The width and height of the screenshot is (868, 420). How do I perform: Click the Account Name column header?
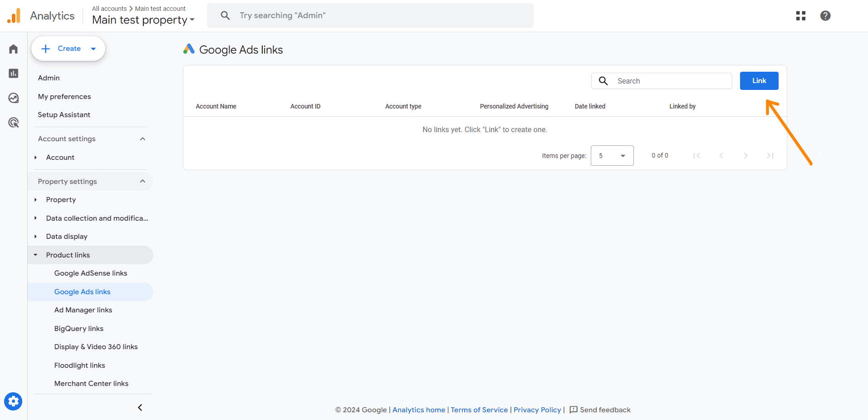click(x=216, y=106)
